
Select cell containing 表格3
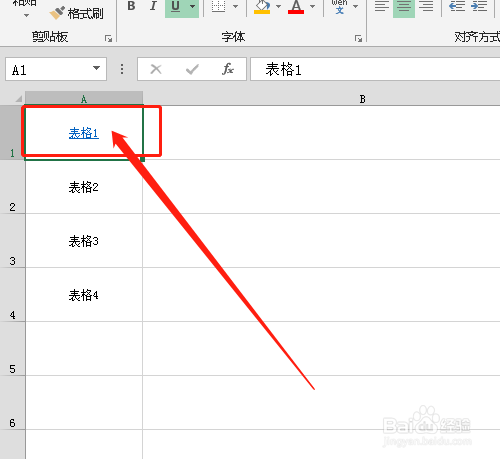pos(84,241)
